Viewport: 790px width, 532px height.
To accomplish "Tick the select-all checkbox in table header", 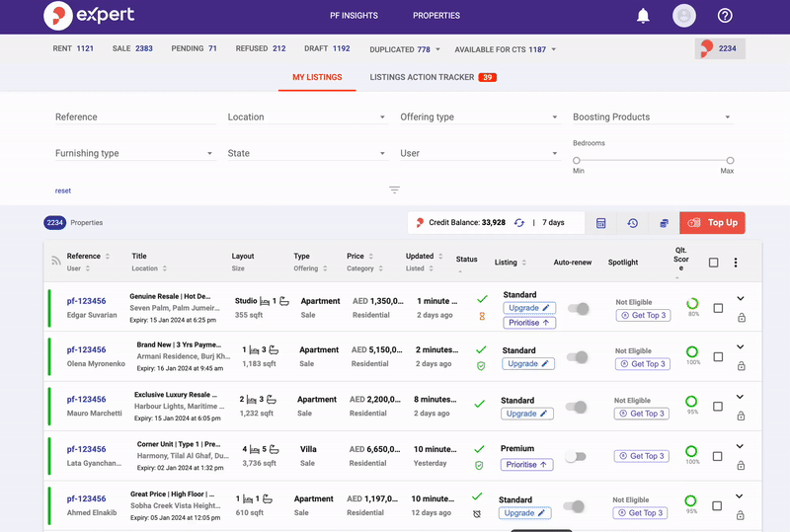I will (x=714, y=263).
